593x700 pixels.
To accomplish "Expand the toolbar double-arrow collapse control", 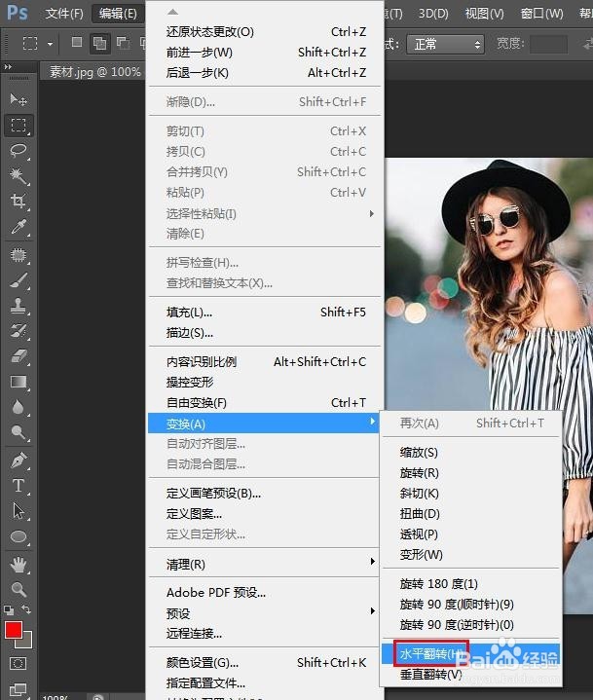I will [8, 66].
